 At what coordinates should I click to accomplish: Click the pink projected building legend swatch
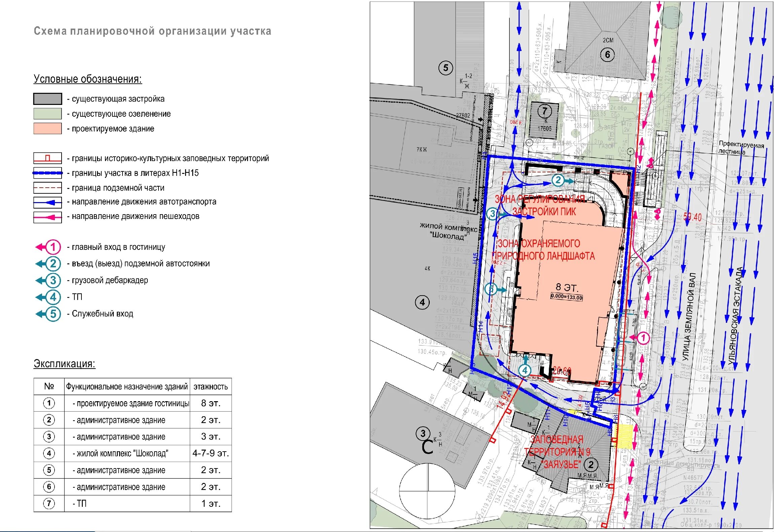(x=47, y=128)
